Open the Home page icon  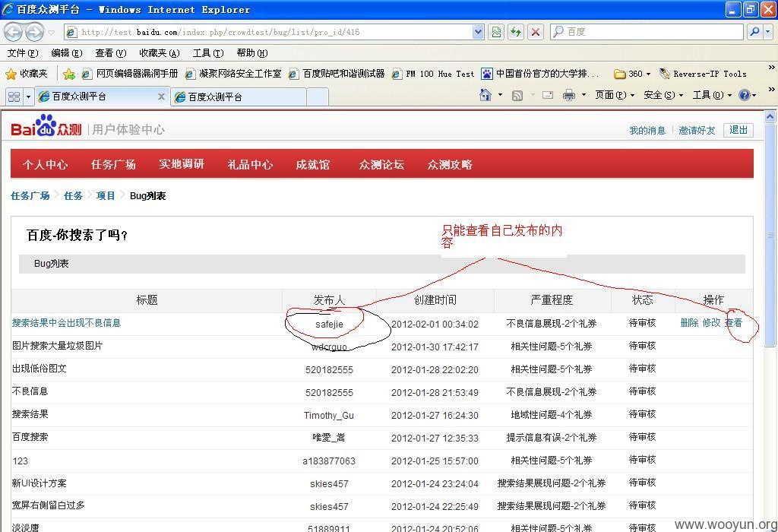485,95
